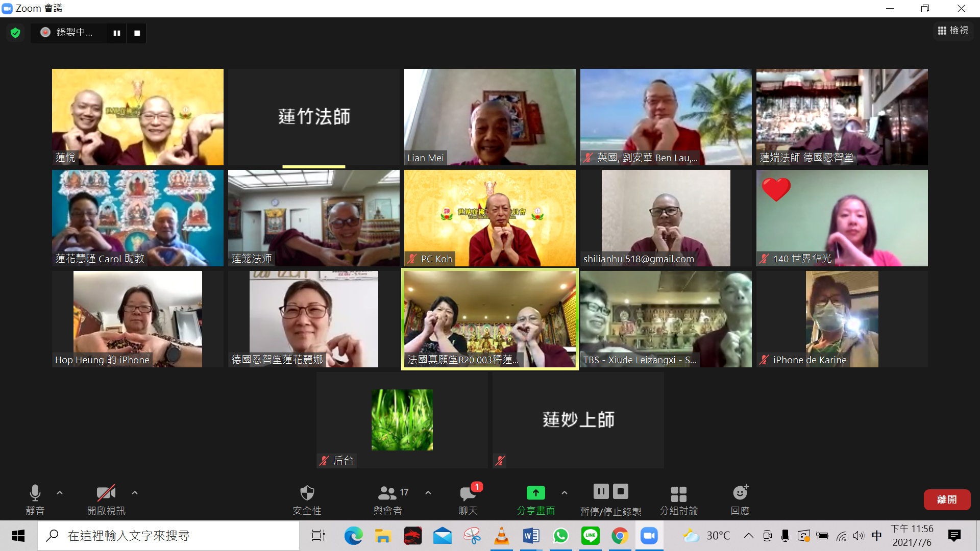Click pause recording button in bottom toolbar

[601, 492]
